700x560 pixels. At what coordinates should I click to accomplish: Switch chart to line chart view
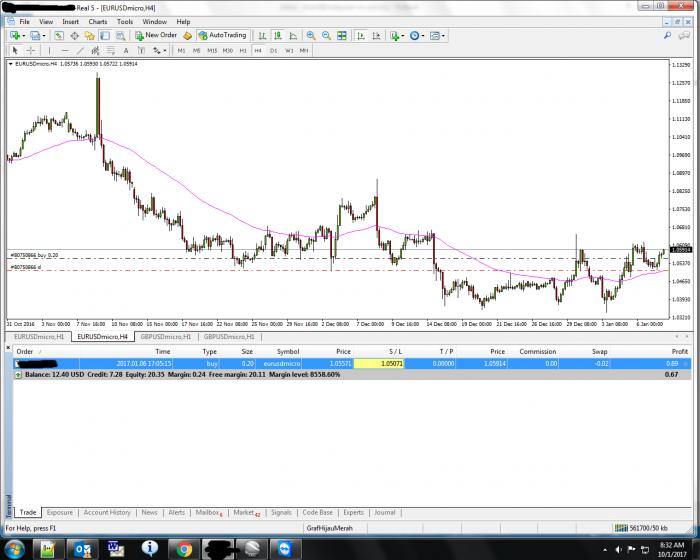pyautogui.click(x=293, y=35)
